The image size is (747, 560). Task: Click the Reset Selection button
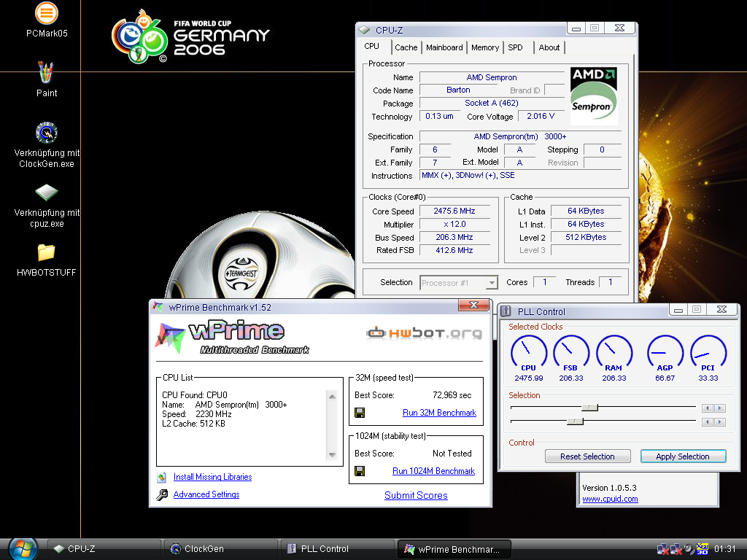587,456
